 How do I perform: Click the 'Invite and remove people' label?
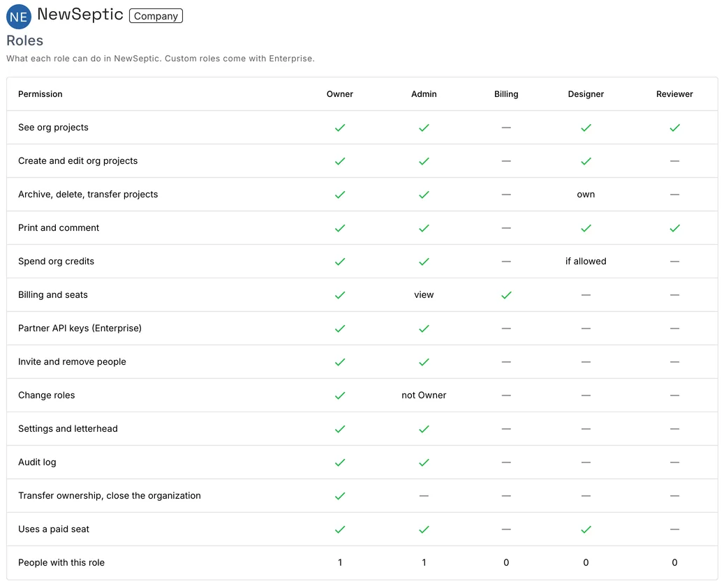72,362
